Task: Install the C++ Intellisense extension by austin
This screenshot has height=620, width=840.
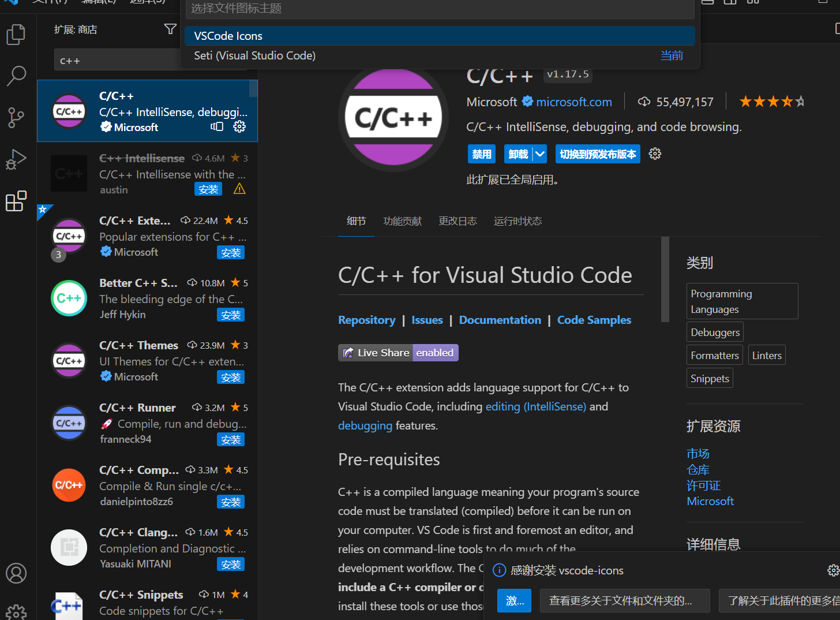Action: [x=208, y=189]
